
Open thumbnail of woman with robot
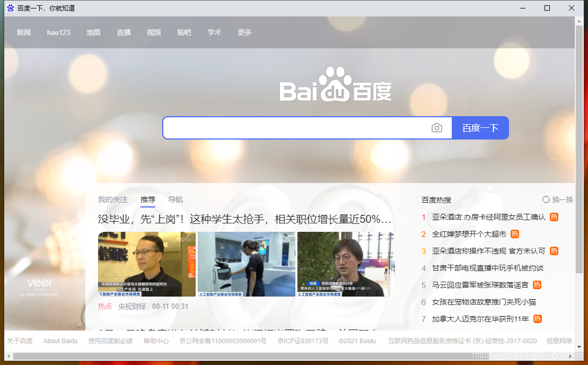tap(247, 264)
